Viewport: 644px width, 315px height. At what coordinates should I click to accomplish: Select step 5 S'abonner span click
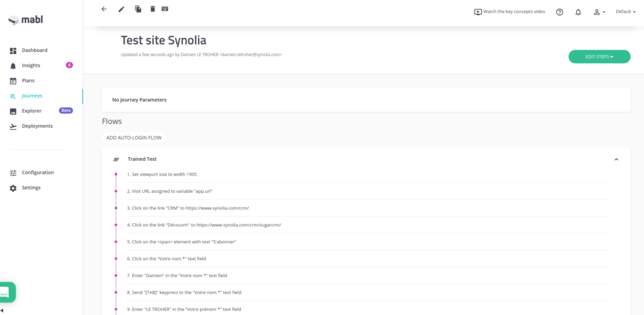click(x=369, y=241)
